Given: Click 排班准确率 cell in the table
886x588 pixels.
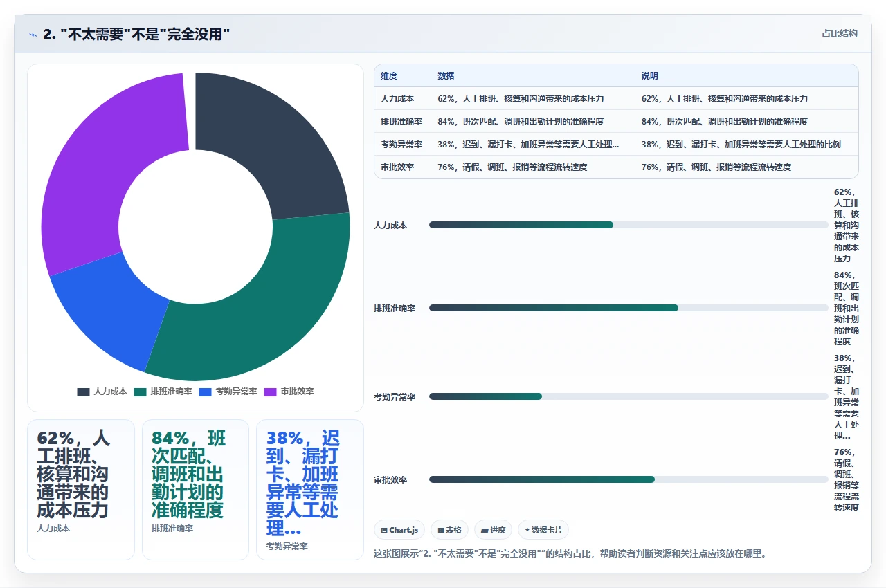Looking at the screenshot, I should (x=401, y=122).
